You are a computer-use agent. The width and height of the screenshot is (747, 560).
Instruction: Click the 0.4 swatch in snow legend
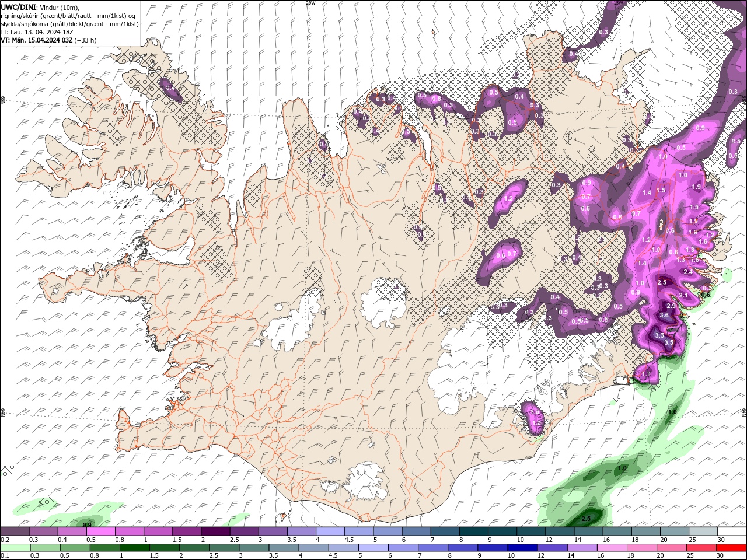point(72,531)
